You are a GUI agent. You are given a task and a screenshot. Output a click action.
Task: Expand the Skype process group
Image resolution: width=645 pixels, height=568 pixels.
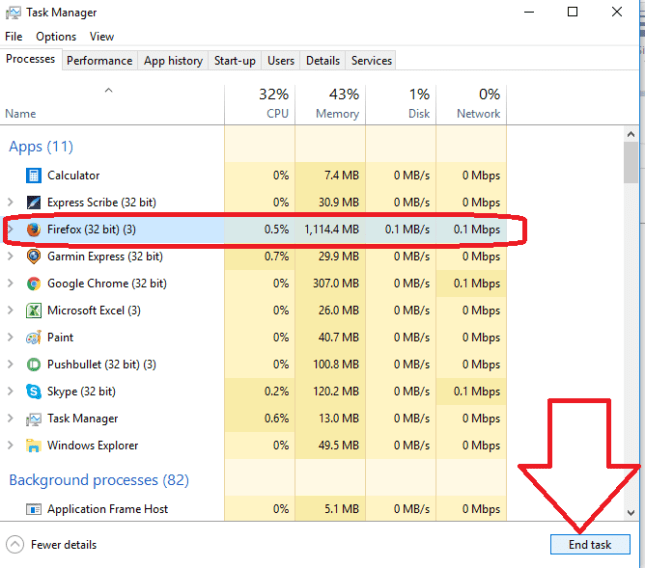coord(10,392)
